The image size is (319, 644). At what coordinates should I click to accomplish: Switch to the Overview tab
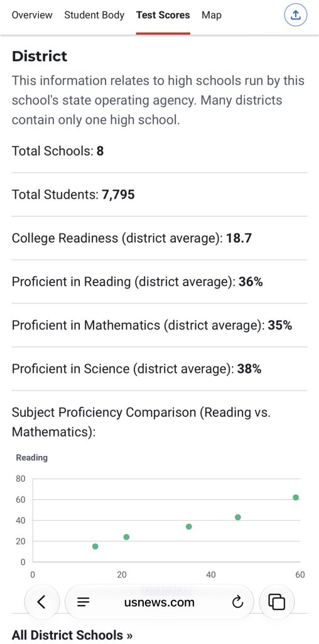[32, 15]
